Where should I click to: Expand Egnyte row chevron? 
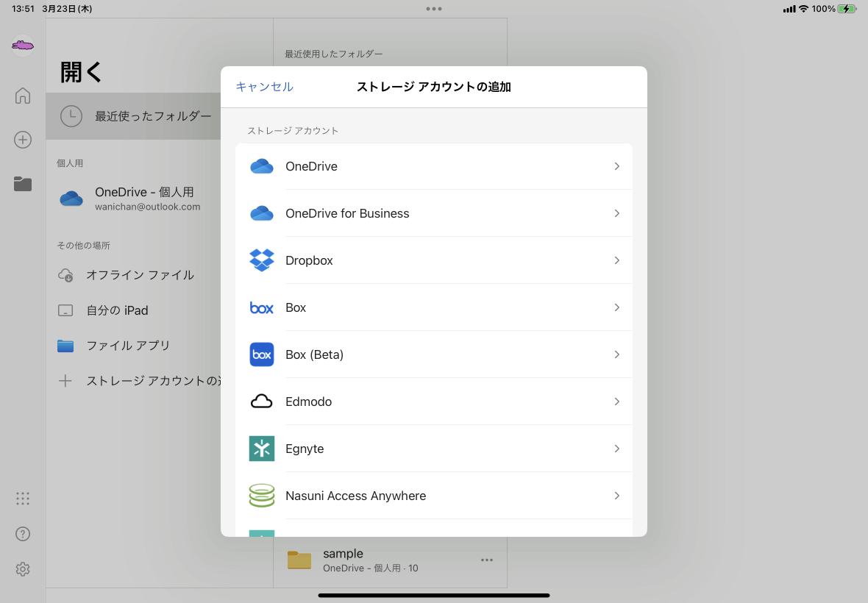click(x=616, y=449)
